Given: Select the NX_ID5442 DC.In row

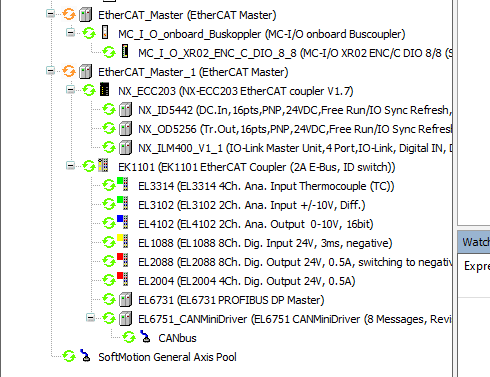Looking at the screenshot, I should (295, 110).
